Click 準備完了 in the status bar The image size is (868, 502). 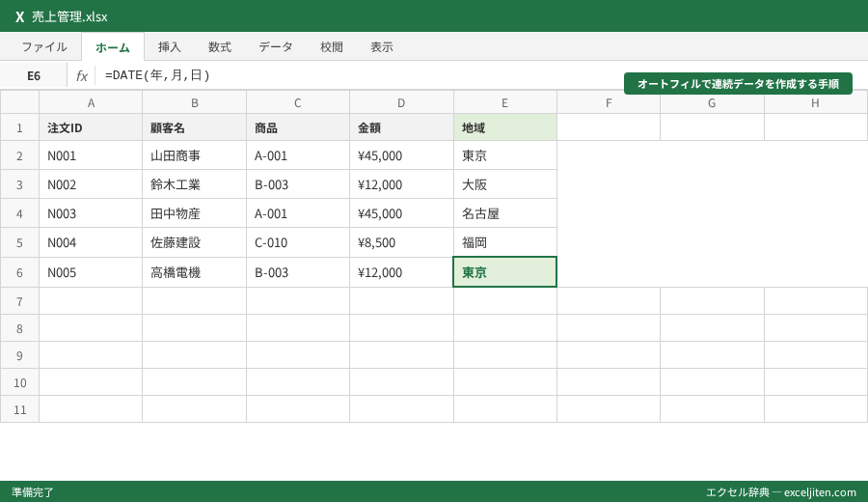(x=33, y=492)
